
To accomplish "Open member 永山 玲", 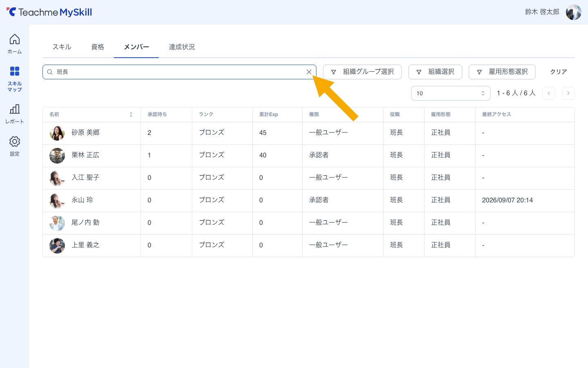I will pos(82,200).
